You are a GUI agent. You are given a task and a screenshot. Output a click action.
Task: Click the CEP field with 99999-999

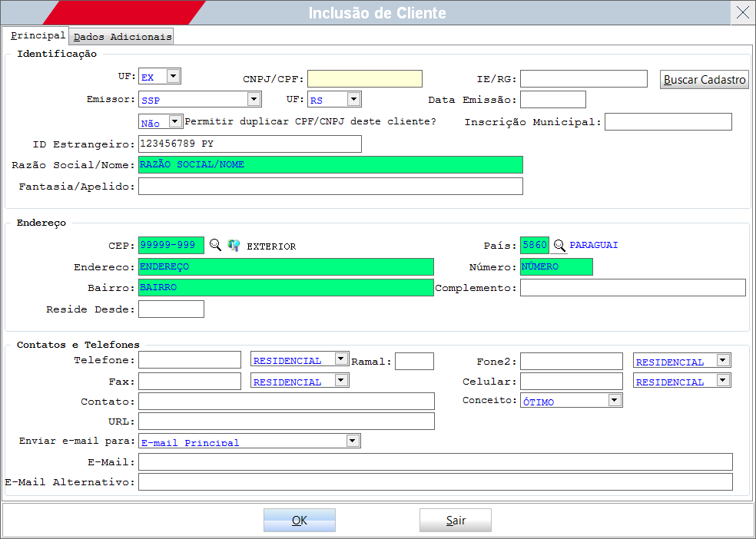(x=171, y=245)
